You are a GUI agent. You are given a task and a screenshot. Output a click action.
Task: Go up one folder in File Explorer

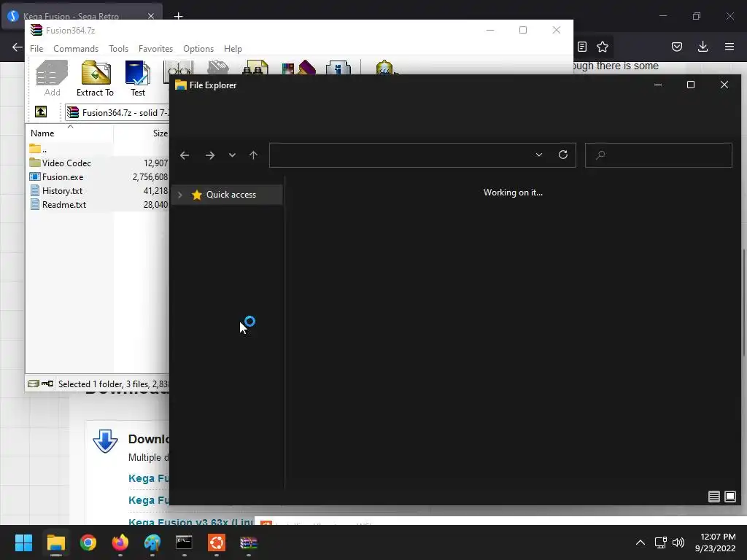253,155
